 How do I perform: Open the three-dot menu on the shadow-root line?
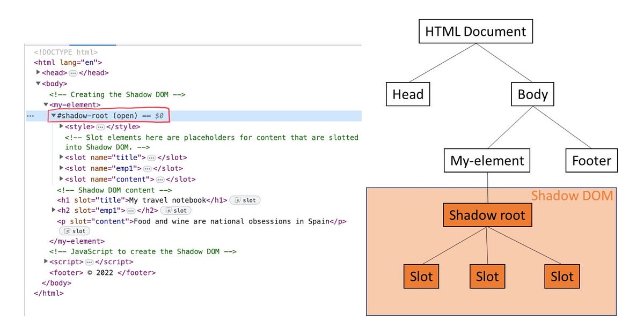point(31,115)
